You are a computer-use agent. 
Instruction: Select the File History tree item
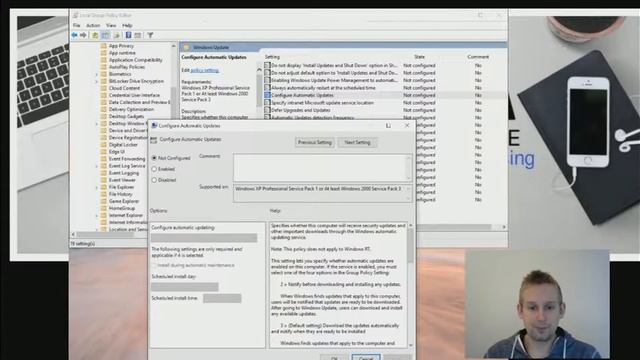pos(120,194)
